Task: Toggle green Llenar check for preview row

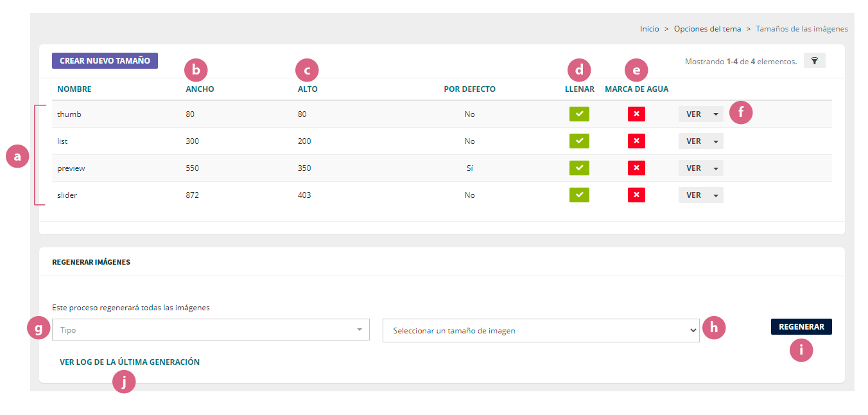Action: [x=578, y=168]
